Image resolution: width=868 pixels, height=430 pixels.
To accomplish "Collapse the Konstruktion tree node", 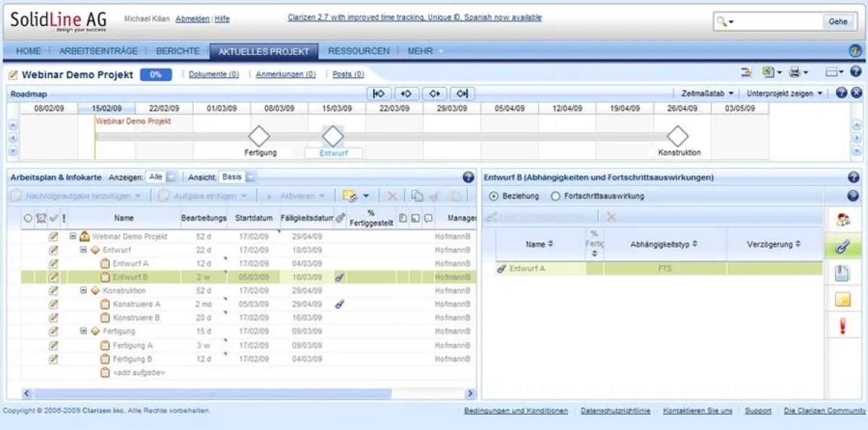I will [83, 291].
